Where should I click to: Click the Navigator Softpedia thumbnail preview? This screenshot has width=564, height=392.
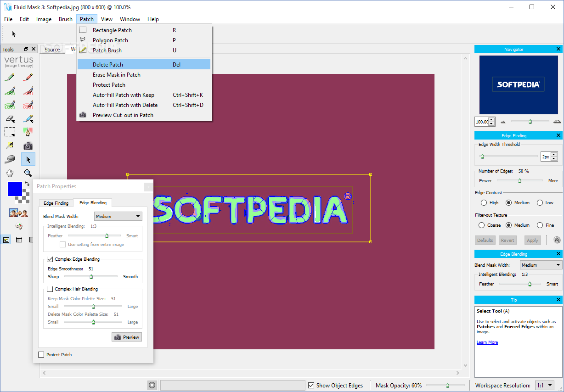(518, 84)
